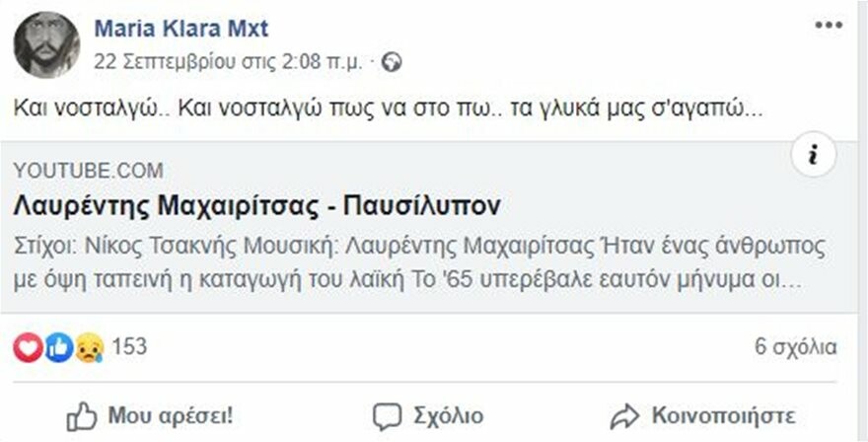Open Maria Klara Mxt profile picture
Viewport: 868px width, 442px height.
46,44
